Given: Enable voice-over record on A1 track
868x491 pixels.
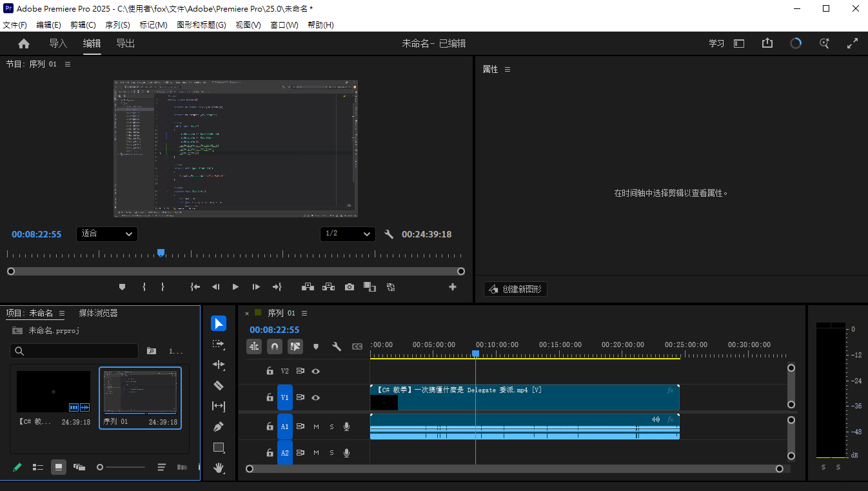Looking at the screenshot, I should [x=347, y=426].
